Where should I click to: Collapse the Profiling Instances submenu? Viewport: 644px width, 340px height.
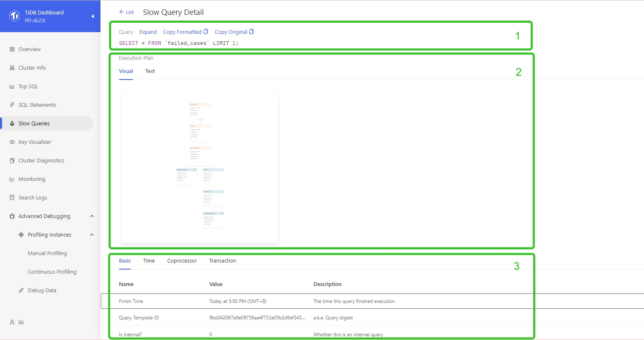click(x=92, y=235)
